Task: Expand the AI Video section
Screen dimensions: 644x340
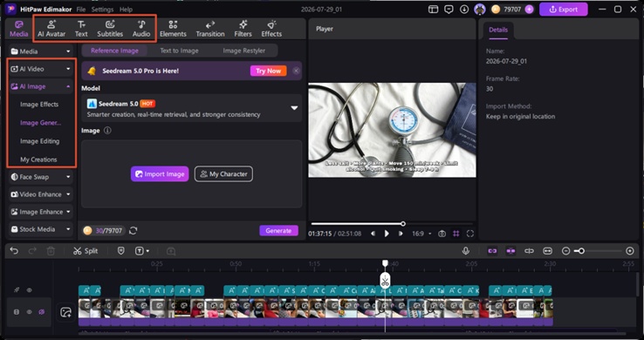Action: coord(41,69)
